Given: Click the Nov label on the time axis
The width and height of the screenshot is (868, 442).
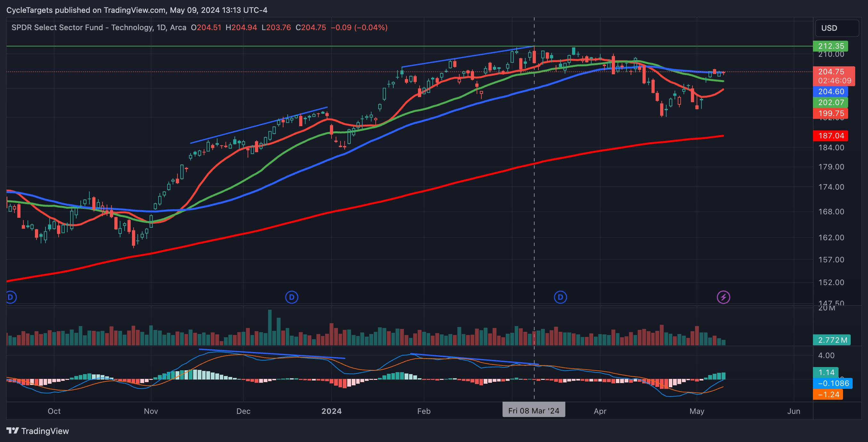Looking at the screenshot, I should point(151,411).
